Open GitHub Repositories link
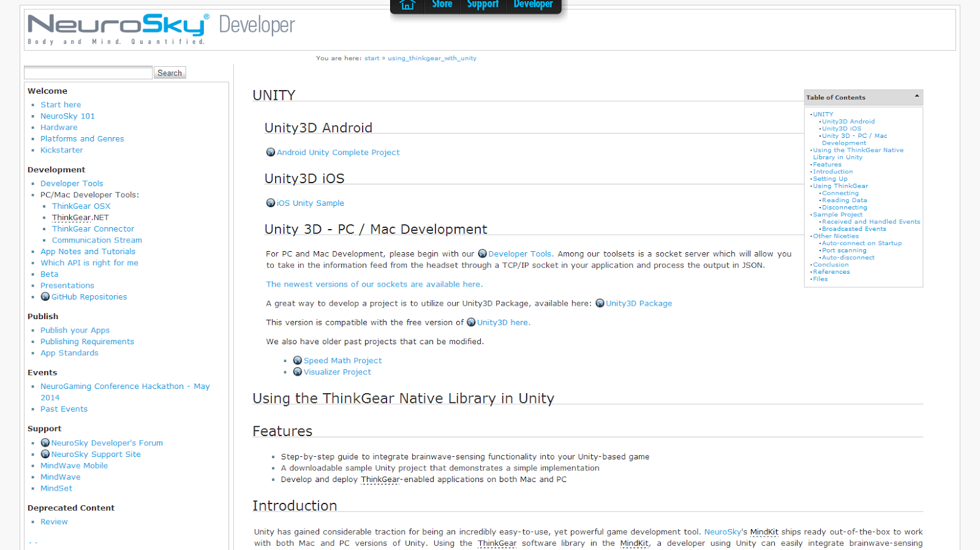 point(89,297)
